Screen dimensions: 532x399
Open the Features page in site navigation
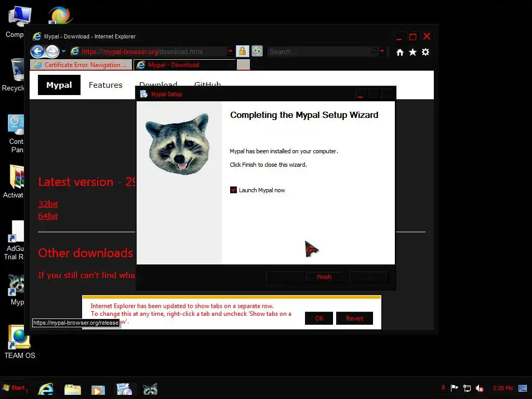coord(105,85)
